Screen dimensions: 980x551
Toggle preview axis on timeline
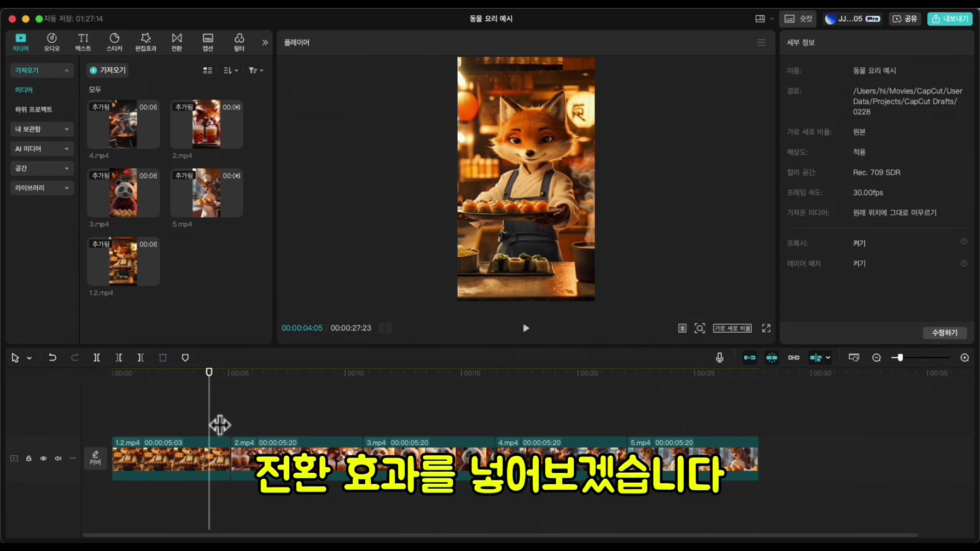click(x=815, y=357)
